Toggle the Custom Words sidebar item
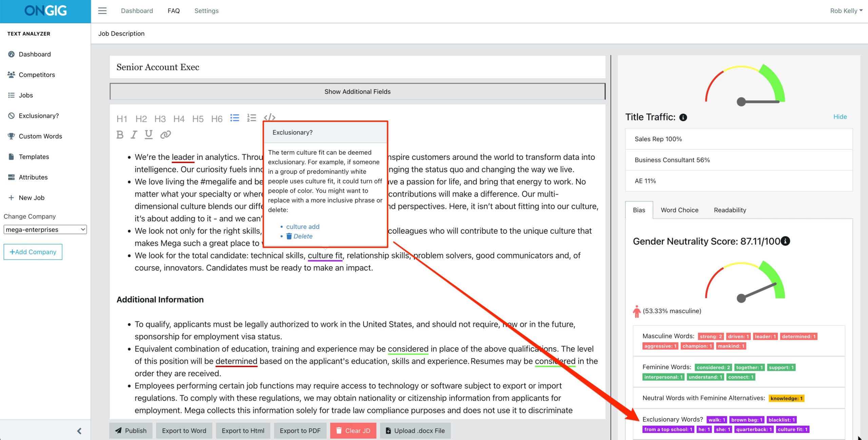The image size is (868, 440). pyautogui.click(x=40, y=136)
